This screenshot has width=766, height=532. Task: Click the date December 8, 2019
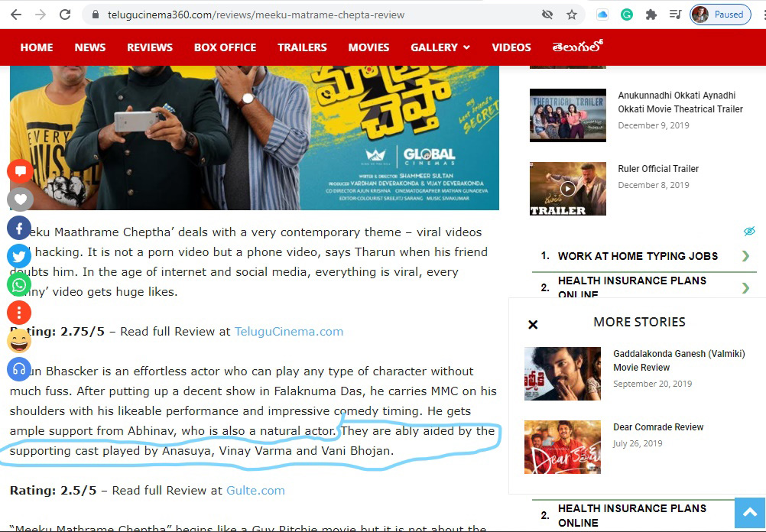click(x=653, y=185)
